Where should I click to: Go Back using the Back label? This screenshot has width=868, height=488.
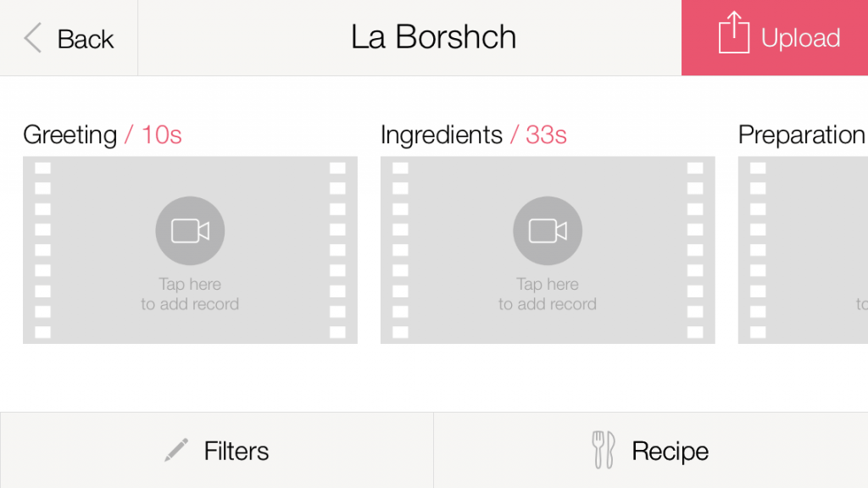coord(85,39)
